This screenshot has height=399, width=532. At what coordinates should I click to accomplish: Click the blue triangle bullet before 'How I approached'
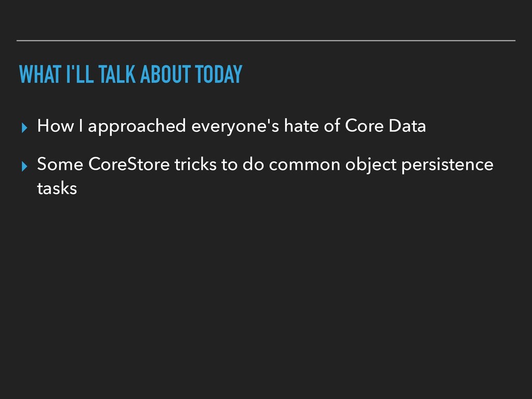tap(24, 128)
